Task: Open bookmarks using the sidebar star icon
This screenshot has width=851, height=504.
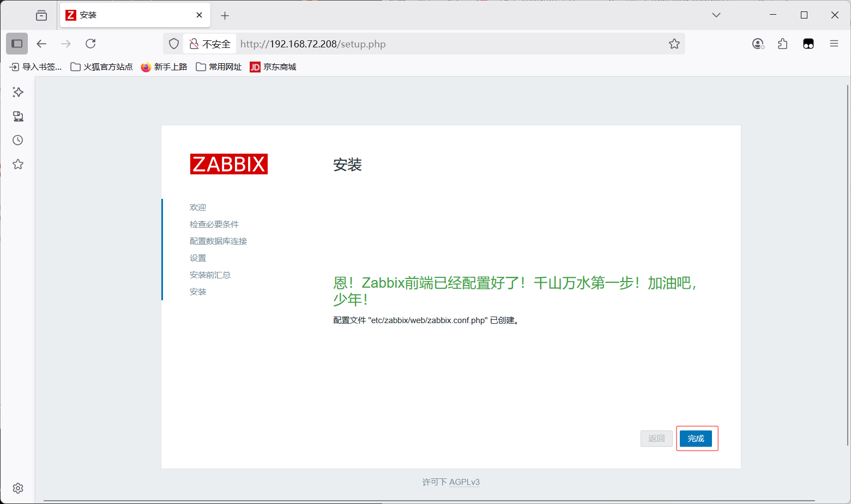Action: (17, 164)
